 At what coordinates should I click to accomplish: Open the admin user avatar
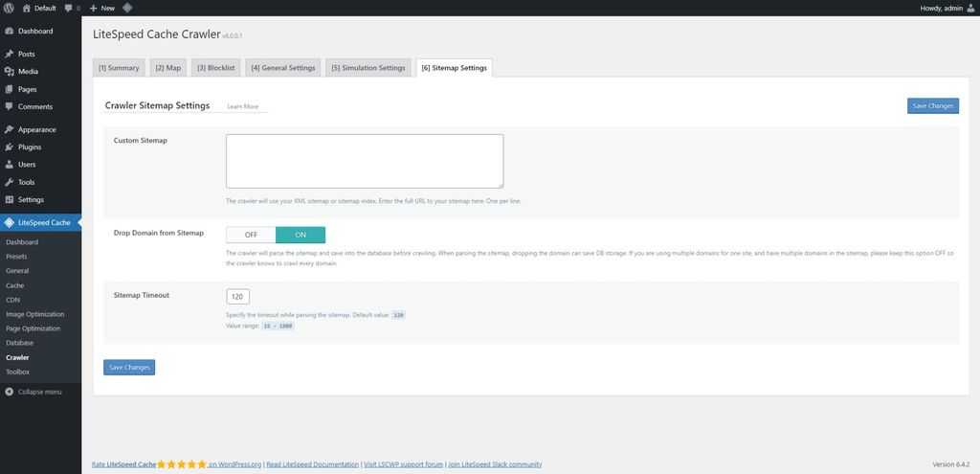[970, 8]
